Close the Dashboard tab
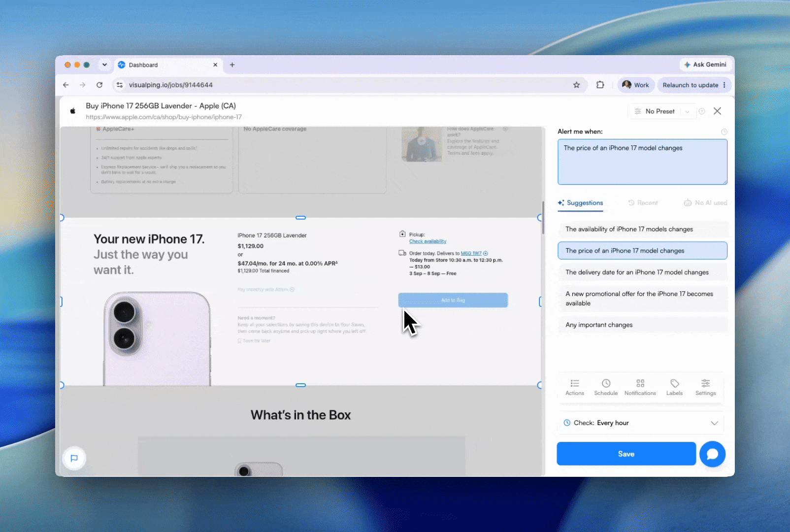The height and width of the screenshot is (532, 790). pos(215,65)
